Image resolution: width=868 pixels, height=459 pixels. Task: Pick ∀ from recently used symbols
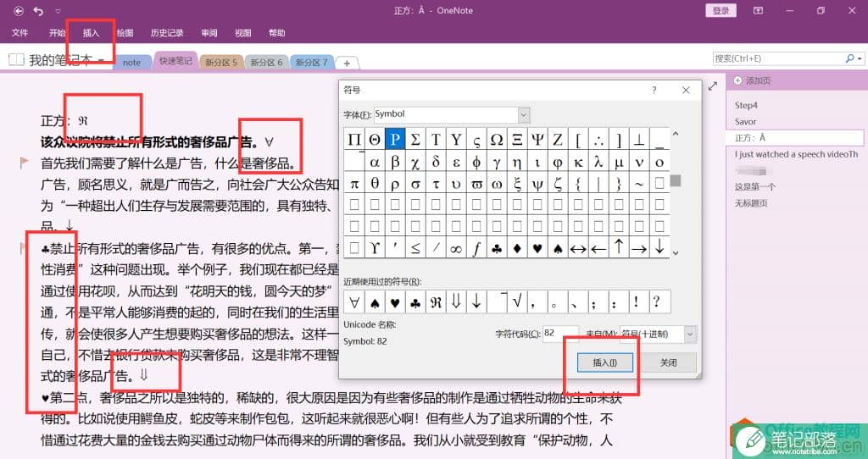tap(354, 302)
